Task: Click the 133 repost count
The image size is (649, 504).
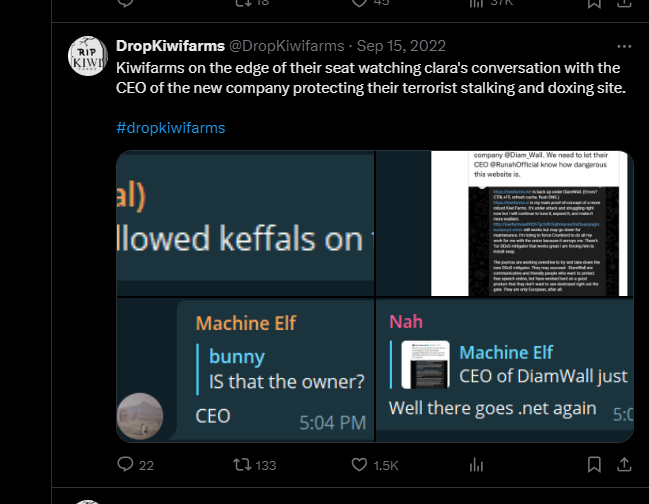Action: pos(265,465)
